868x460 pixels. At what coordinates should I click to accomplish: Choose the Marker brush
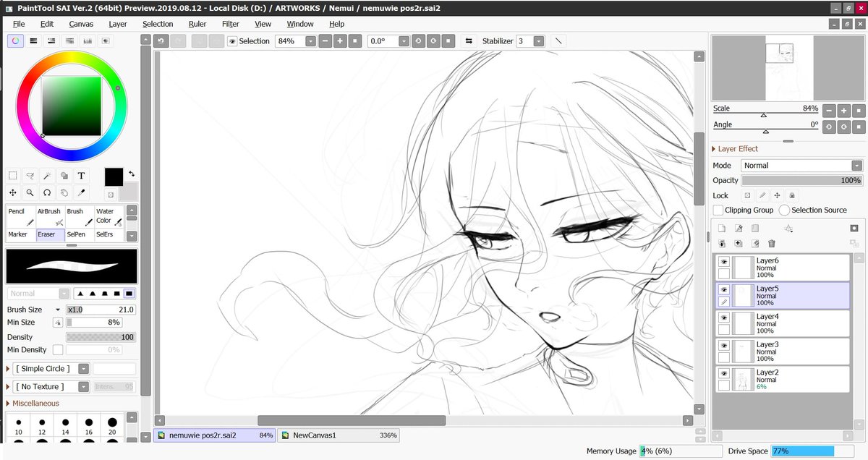click(20, 235)
